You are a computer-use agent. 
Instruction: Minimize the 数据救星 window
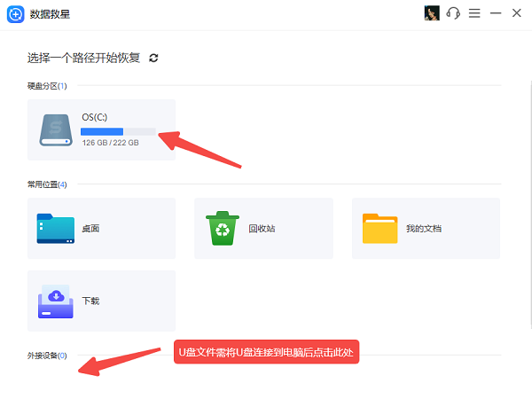[x=496, y=13]
